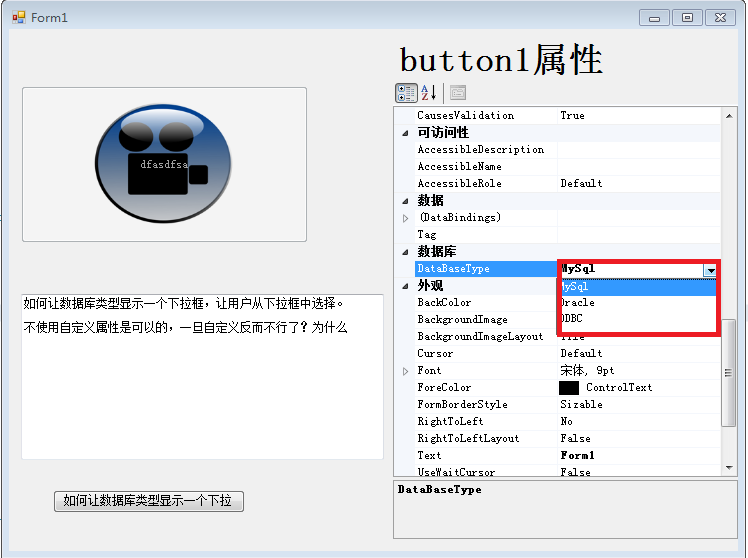
Task: Click the round camera image button
Action: coord(163,164)
